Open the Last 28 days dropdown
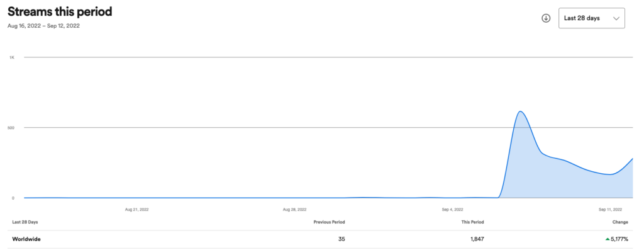The width and height of the screenshot is (644, 250). click(591, 18)
